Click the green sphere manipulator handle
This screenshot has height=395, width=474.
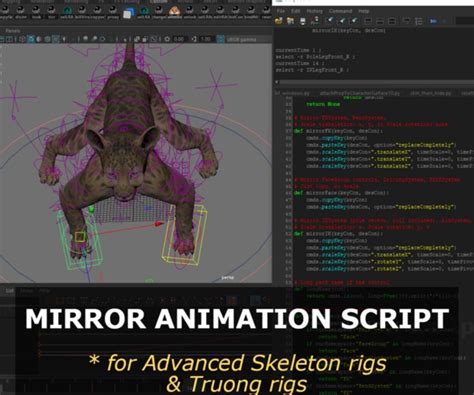pos(92,209)
